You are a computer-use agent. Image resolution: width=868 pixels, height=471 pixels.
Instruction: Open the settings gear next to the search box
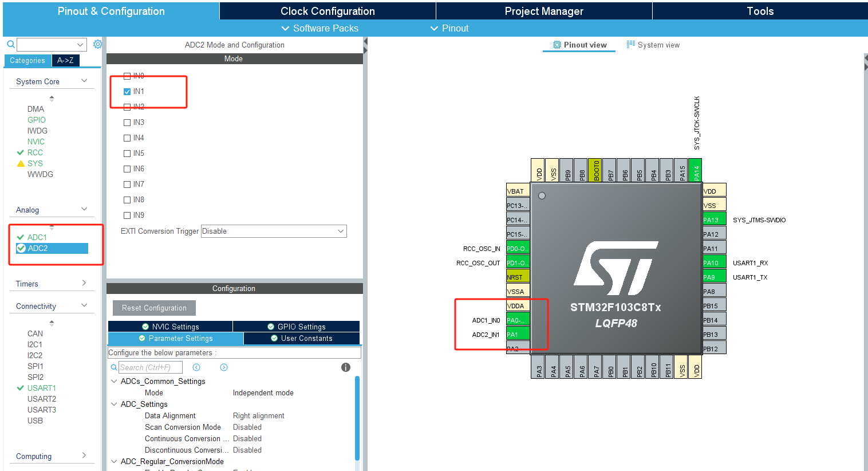[x=97, y=44]
